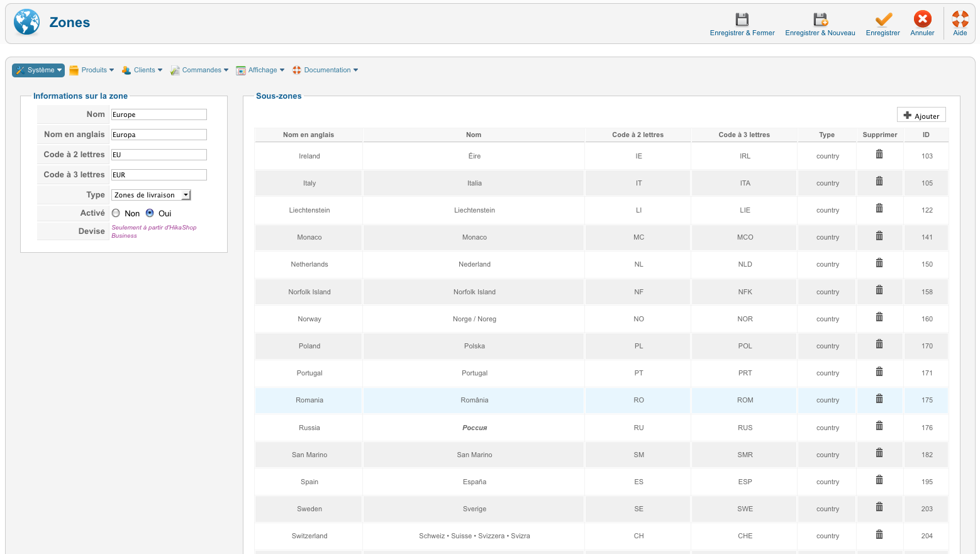Open the Aide lifebuoy help icon
Image resolution: width=980 pixels, height=554 pixels.
[x=960, y=19]
